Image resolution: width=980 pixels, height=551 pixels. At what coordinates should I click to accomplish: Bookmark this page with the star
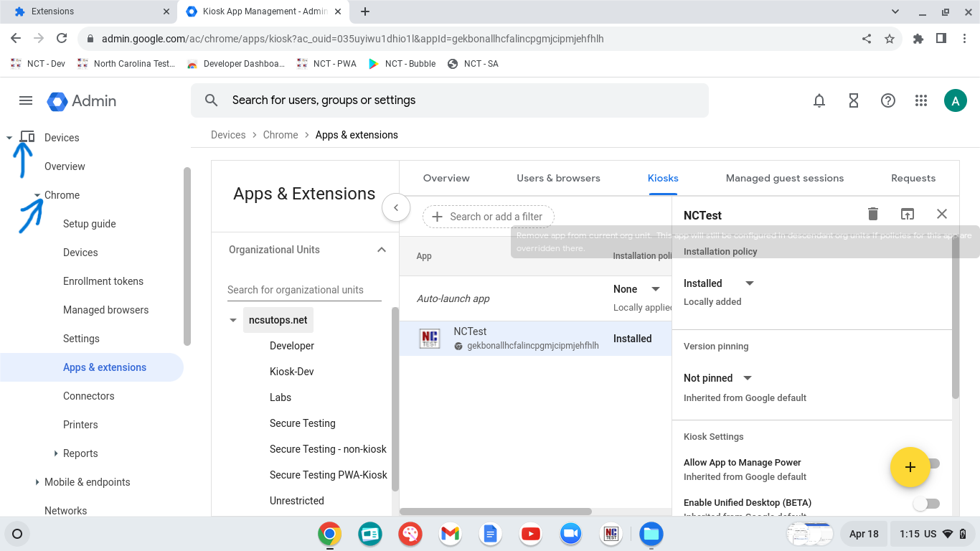890,39
